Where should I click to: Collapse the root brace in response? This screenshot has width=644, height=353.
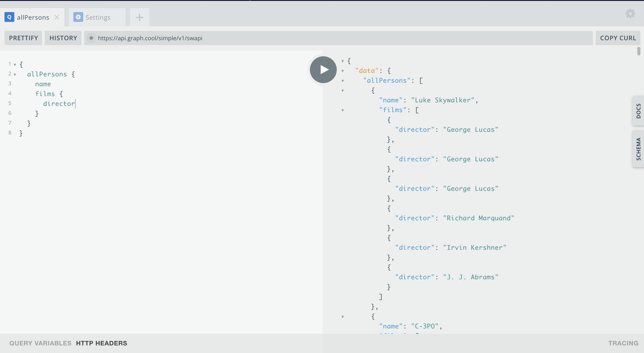pyautogui.click(x=343, y=61)
